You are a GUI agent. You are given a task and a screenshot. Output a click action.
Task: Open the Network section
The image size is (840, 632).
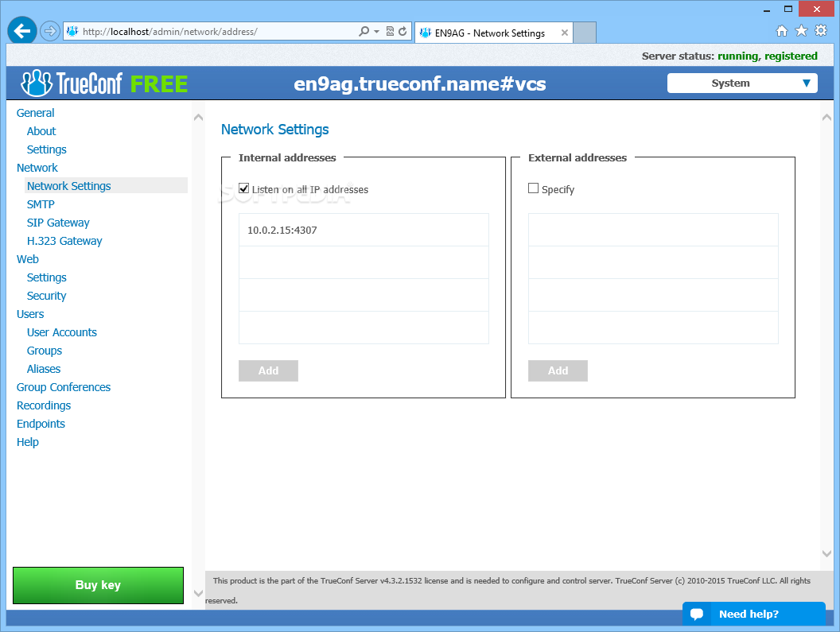click(37, 168)
